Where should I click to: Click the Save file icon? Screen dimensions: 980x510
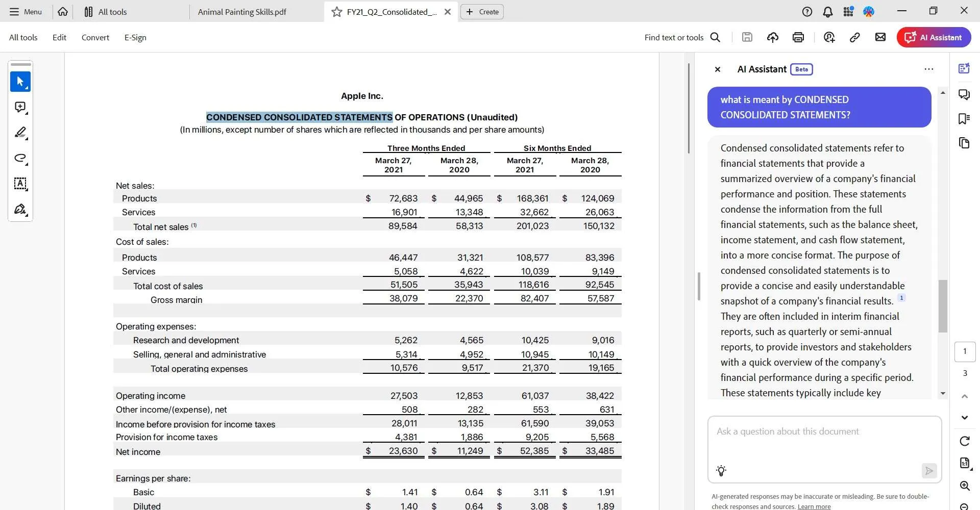point(747,37)
